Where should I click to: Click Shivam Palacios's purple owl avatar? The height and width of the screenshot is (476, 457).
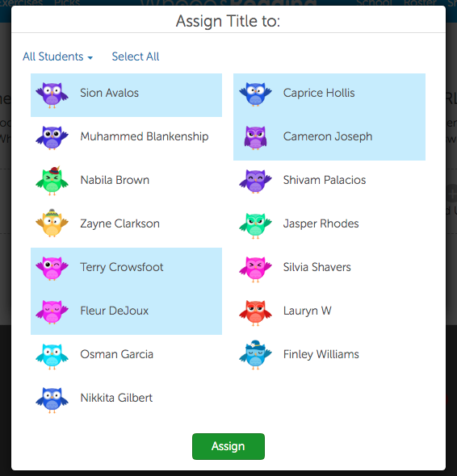point(255,182)
